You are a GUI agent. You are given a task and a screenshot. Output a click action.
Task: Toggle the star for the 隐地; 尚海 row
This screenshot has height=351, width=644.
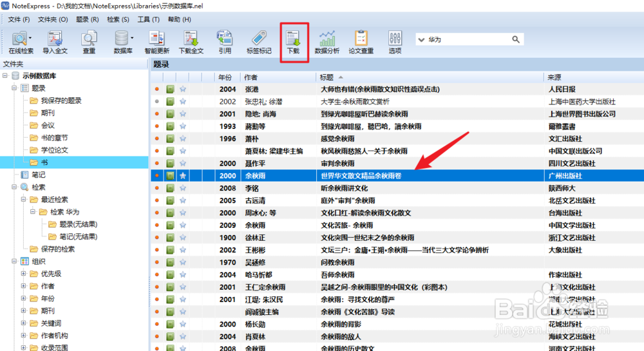pyautogui.click(x=183, y=114)
